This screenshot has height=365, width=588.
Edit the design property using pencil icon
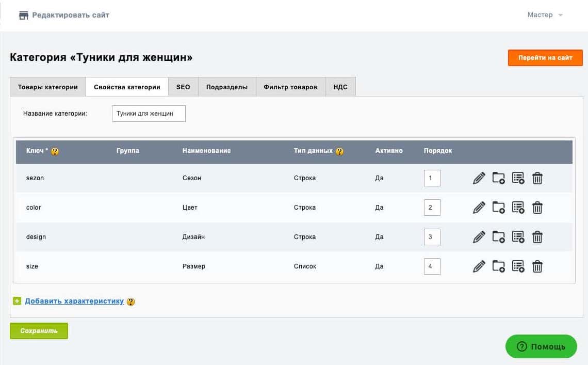479,237
